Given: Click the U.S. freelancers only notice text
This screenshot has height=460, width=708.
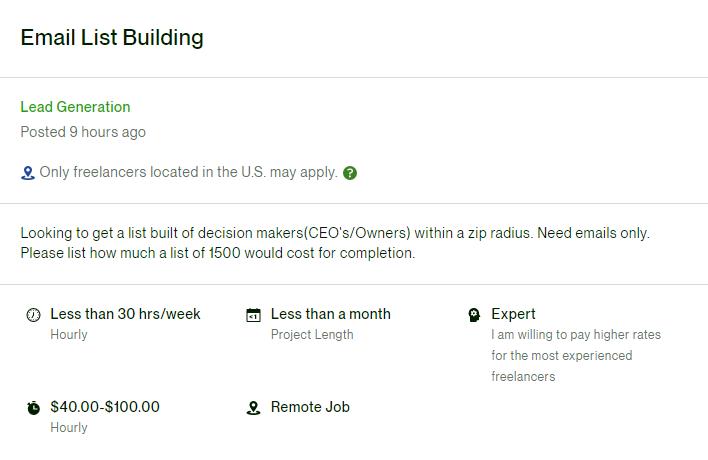Looking at the screenshot, I should tap(188, 172).
